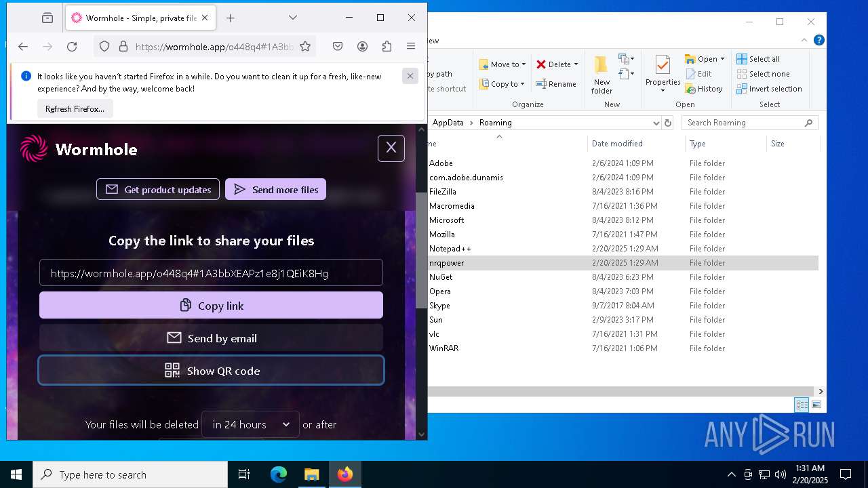This screenshot has width=868, height=488.
Task: Refresh the Explorer folder view
Action: [x=668, y=123]
